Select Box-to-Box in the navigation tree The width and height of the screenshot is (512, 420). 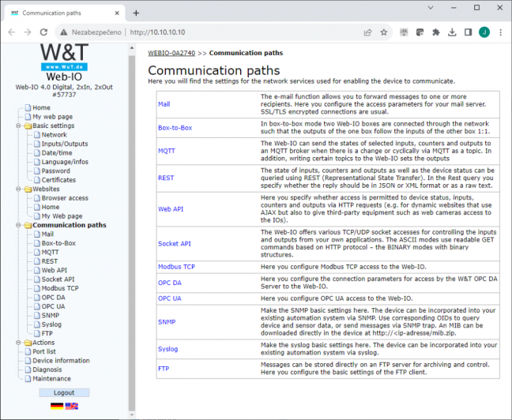pos(58,243)
